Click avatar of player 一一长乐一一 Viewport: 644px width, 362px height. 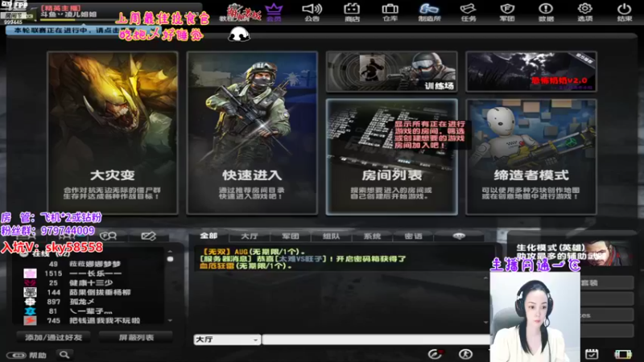click(x=30, y=274)
